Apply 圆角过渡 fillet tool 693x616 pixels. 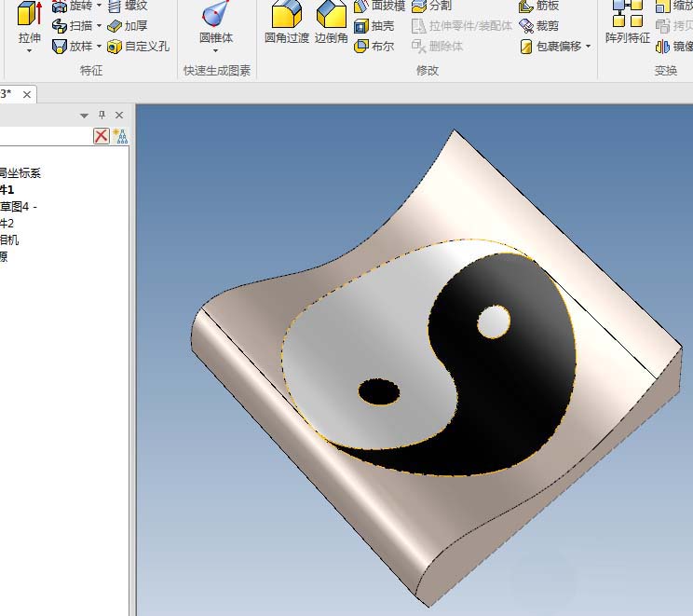[x=286, y=22]
